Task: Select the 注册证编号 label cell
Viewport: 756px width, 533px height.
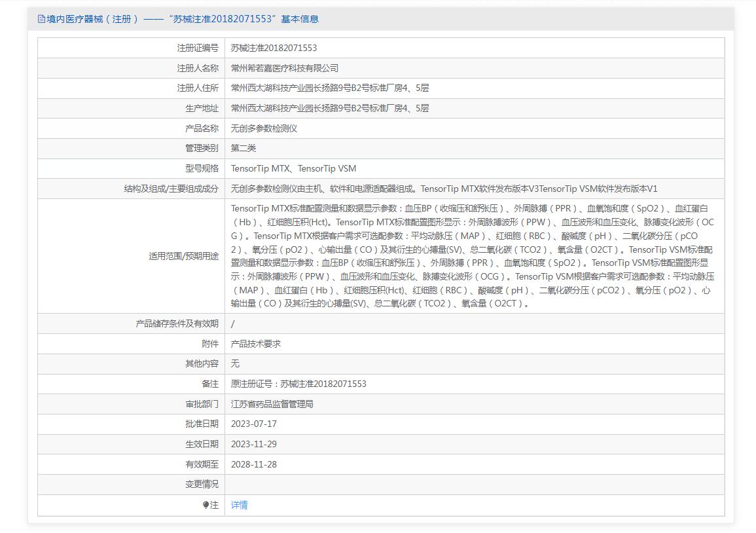Action: (x=131, y=48)
